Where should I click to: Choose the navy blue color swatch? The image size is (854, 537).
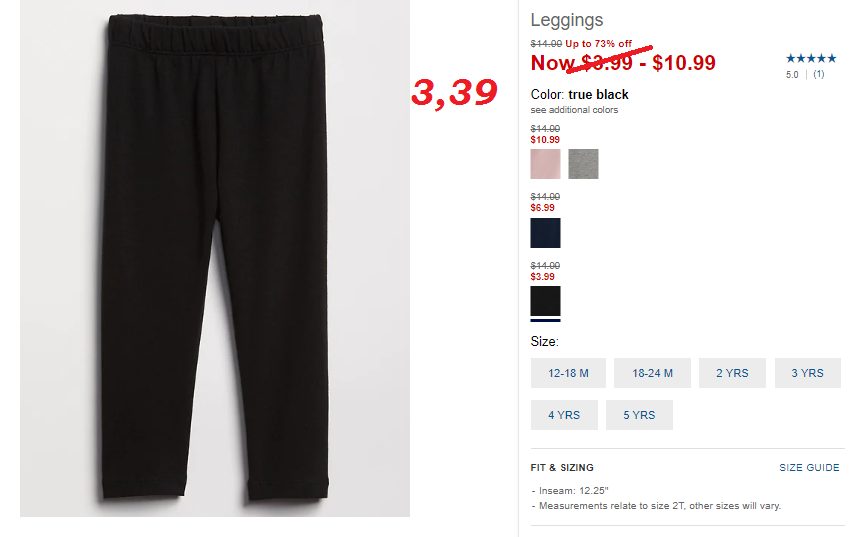pyautogui.click(x=545, y=233)
